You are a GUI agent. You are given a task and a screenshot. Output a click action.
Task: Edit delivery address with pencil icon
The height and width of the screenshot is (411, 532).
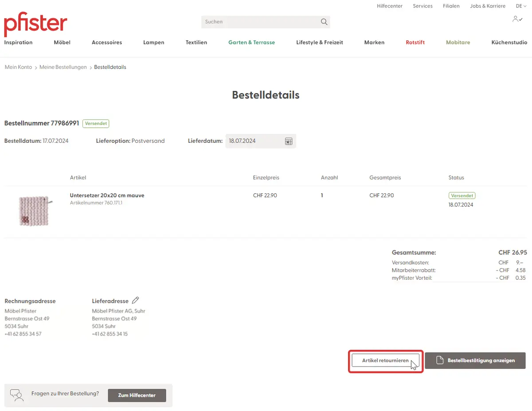tap(136, 301)
